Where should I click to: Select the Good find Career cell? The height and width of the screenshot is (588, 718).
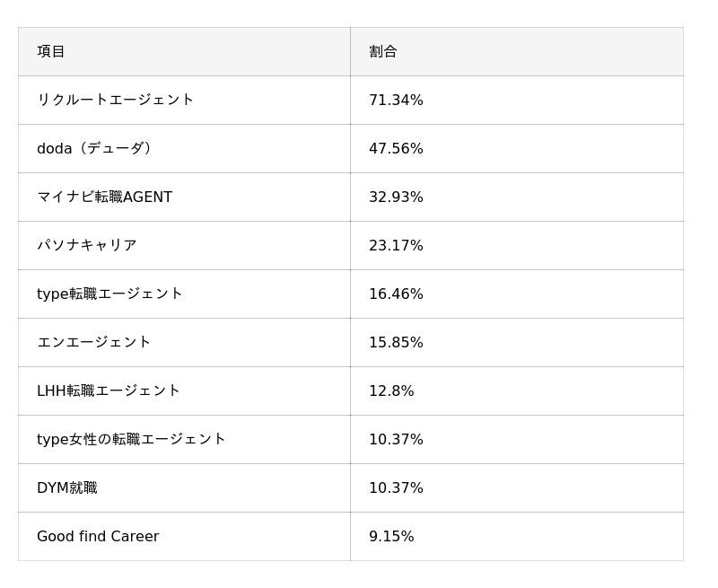pyautogui.click(x=98, y=536)
